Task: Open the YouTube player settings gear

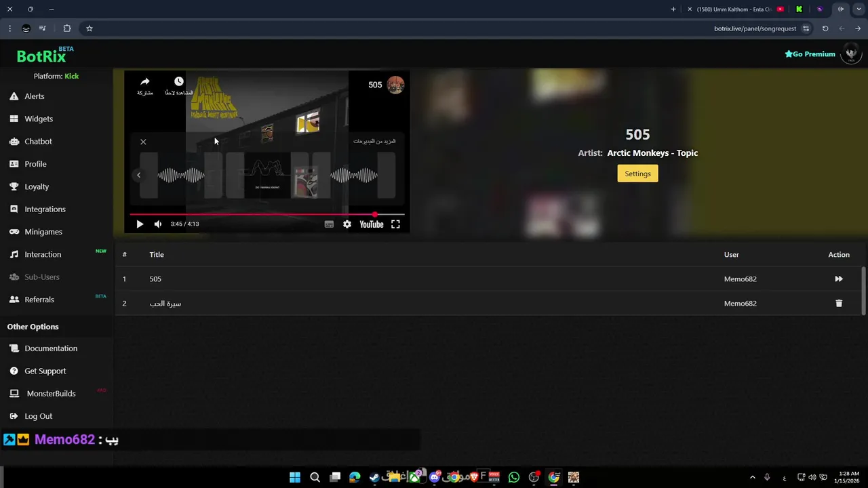Action: click(x=347, y=224)
